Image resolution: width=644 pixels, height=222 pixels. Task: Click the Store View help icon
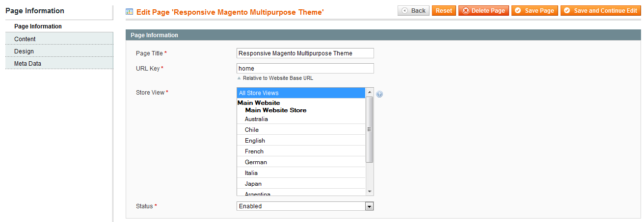(x=379, y=95)
